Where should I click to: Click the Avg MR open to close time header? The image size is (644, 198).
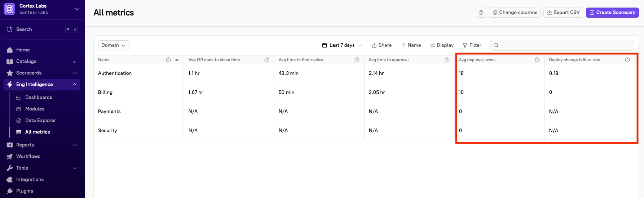[214, 60]
